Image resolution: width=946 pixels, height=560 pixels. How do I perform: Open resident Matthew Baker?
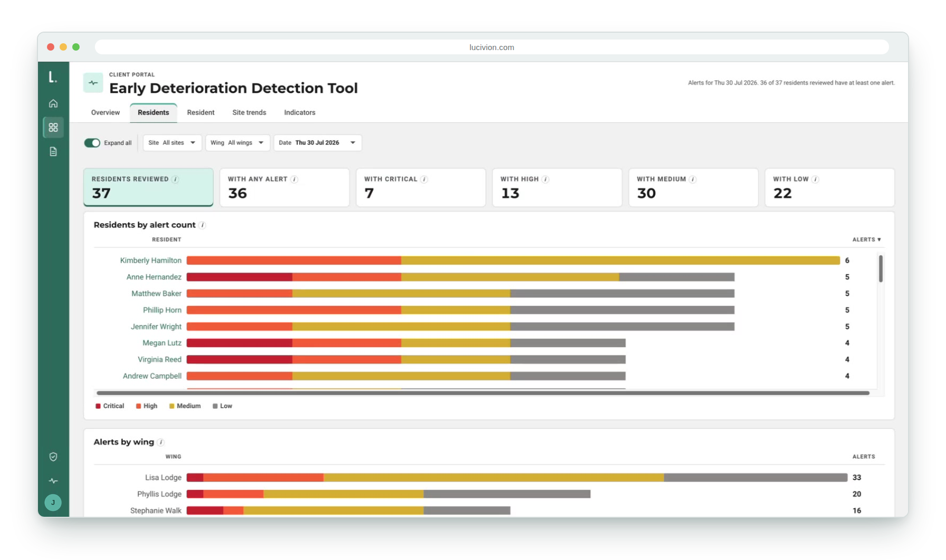[157, 293]
